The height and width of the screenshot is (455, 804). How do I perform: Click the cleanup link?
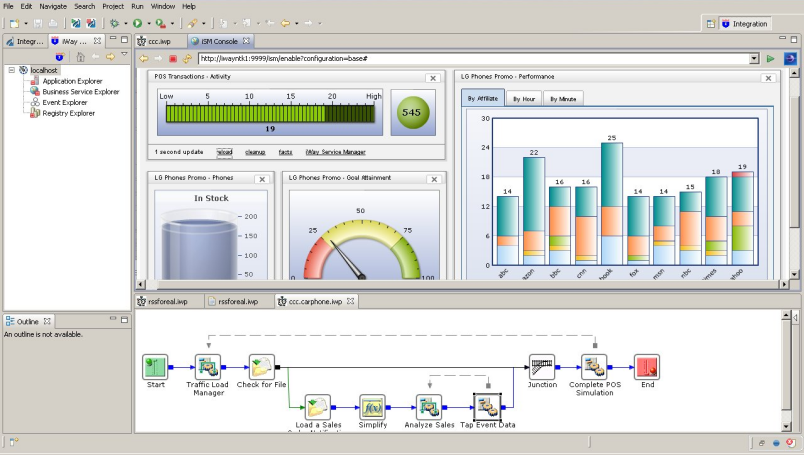coord(255,152)
